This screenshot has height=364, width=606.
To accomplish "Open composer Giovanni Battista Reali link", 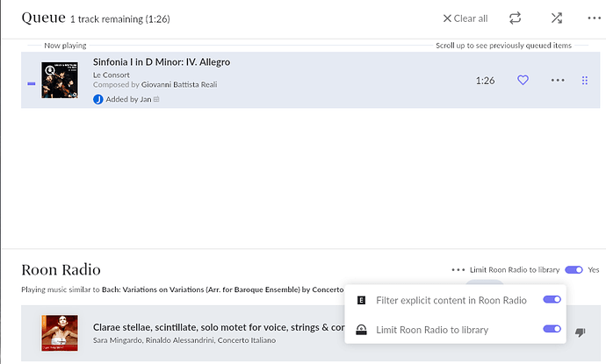I will click(179, 84).
